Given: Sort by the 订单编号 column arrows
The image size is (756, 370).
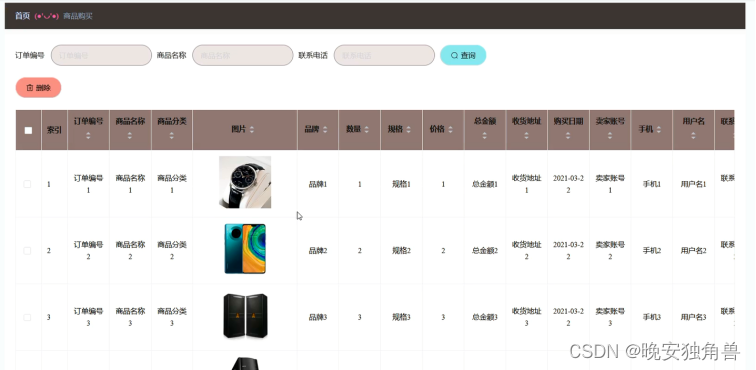Looking at the screenshot, I should pyautogui.click(x=88, y=136).
